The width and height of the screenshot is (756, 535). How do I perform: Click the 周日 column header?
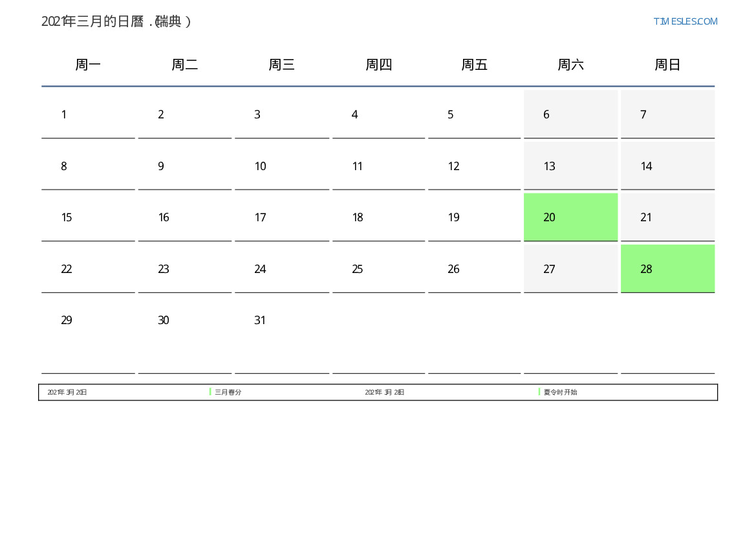coord(667,65)
